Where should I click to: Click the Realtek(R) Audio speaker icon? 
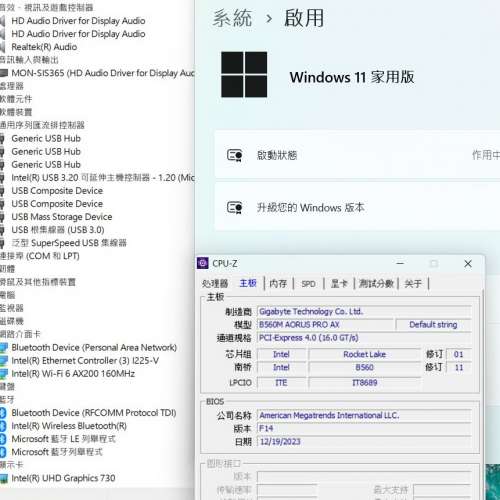3,47
